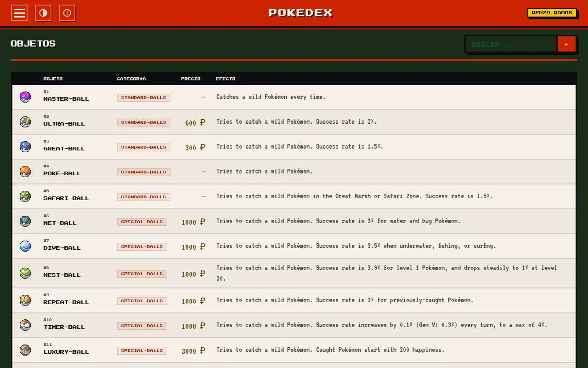Select the REPEAT-BALL item name
588x368 pixels.
(66, 302)
